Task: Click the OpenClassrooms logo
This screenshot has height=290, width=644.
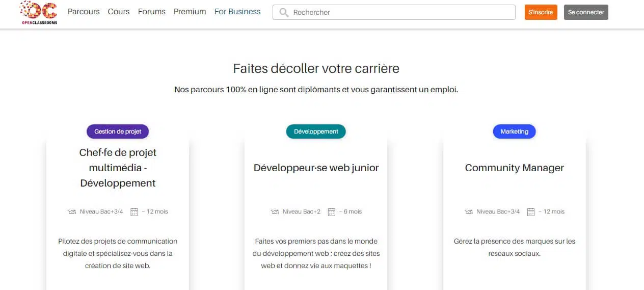Action: pos(39,12)
